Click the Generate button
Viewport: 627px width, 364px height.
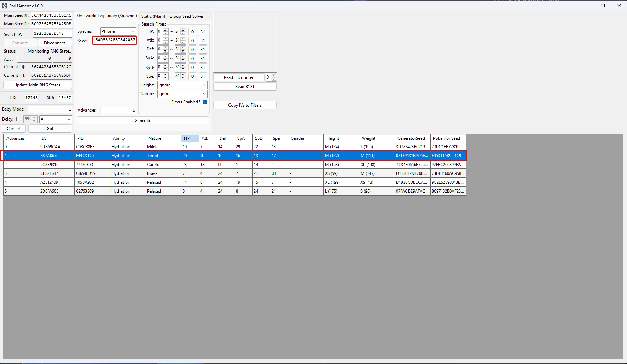[x=143, y=121]
